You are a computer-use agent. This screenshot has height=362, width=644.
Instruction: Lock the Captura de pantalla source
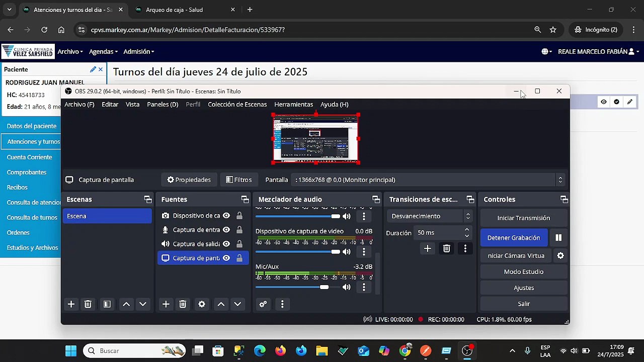tap(239, 258)
